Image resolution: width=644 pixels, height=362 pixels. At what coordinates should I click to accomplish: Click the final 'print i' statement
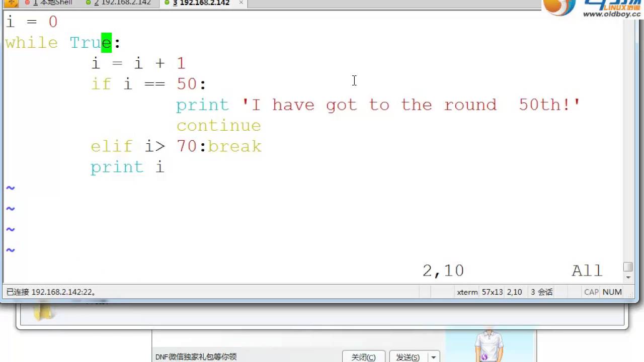[x=127, y=167]
